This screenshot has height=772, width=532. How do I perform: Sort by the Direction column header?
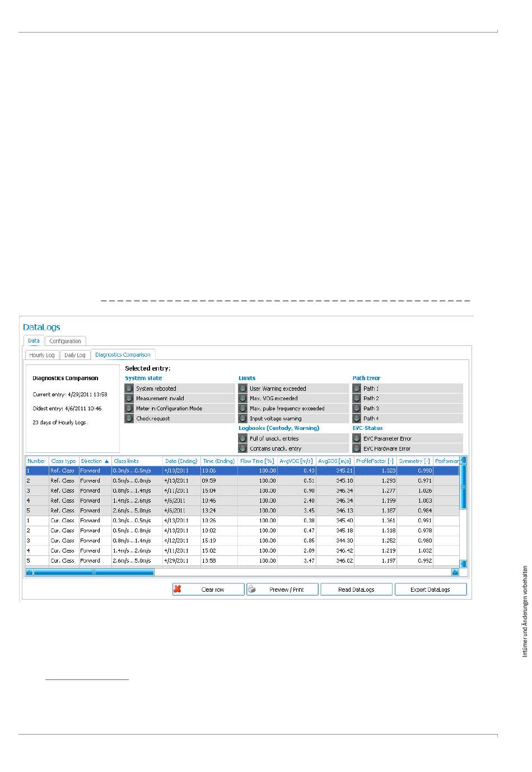[95, 461]
